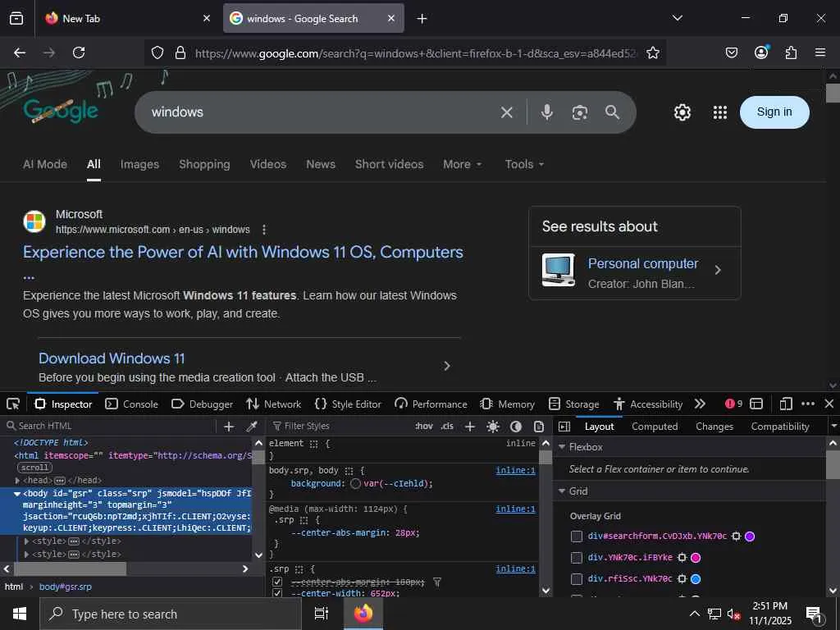Open the Microsoft result's three-dot menu
840x630 pixels.
[x=264, y=230]
